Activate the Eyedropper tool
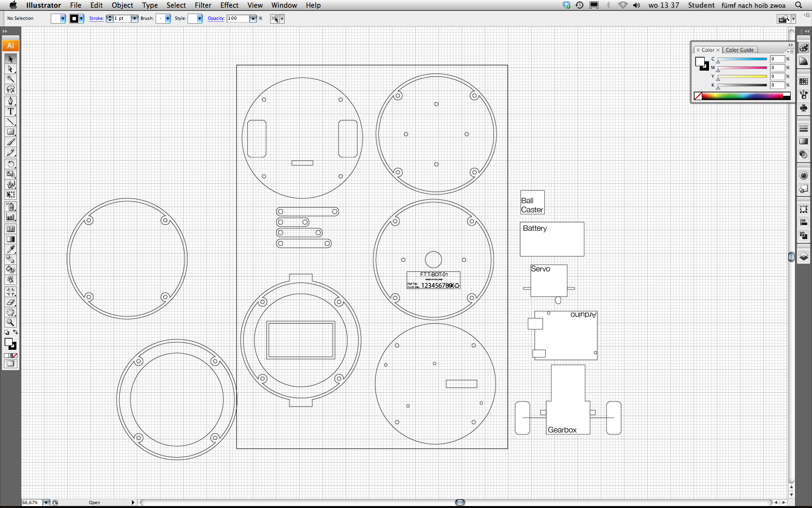This screenshot has height=508, width=812. pos(11,249)
